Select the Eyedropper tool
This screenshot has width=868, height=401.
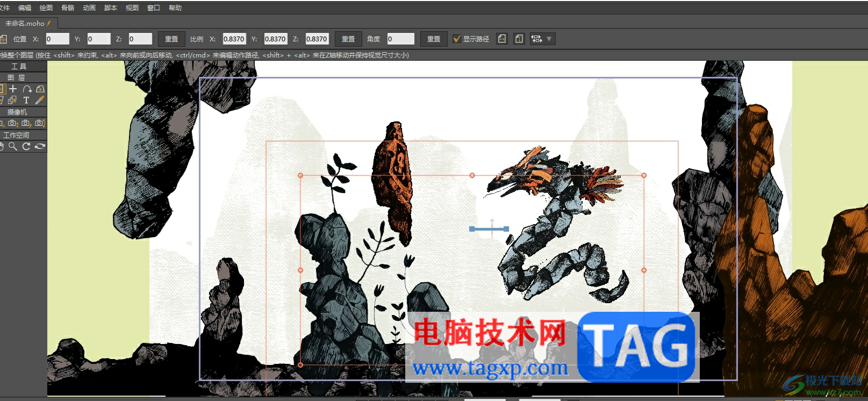[x=40, y=101]
